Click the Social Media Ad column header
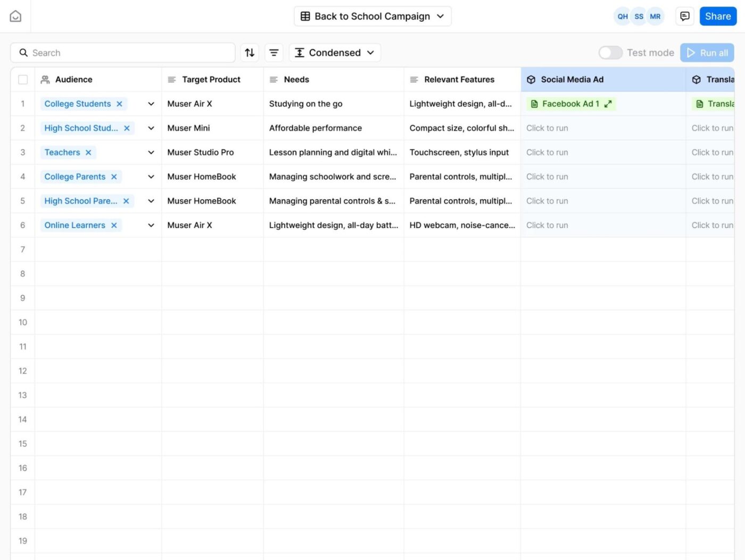The image size is (745, 560). (x=572, y=79)
